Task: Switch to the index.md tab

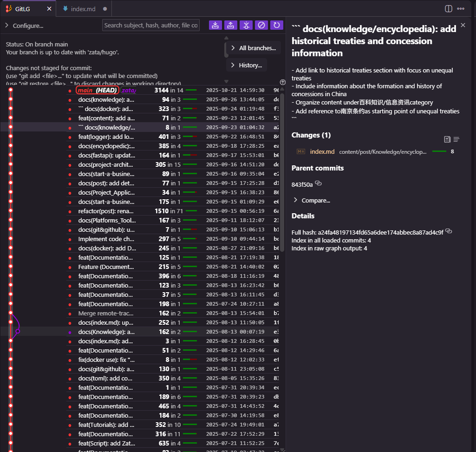Action: point(84,9)
